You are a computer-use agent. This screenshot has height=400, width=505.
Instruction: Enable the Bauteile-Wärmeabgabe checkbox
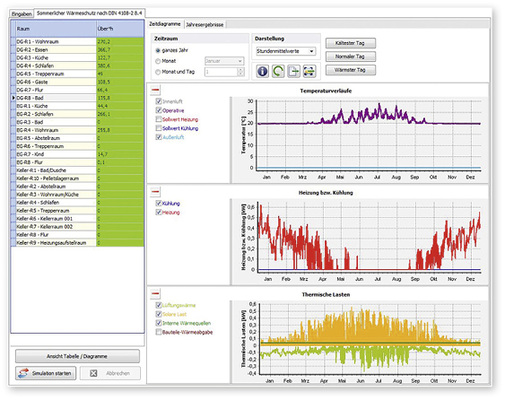click(x=159, y=332)
